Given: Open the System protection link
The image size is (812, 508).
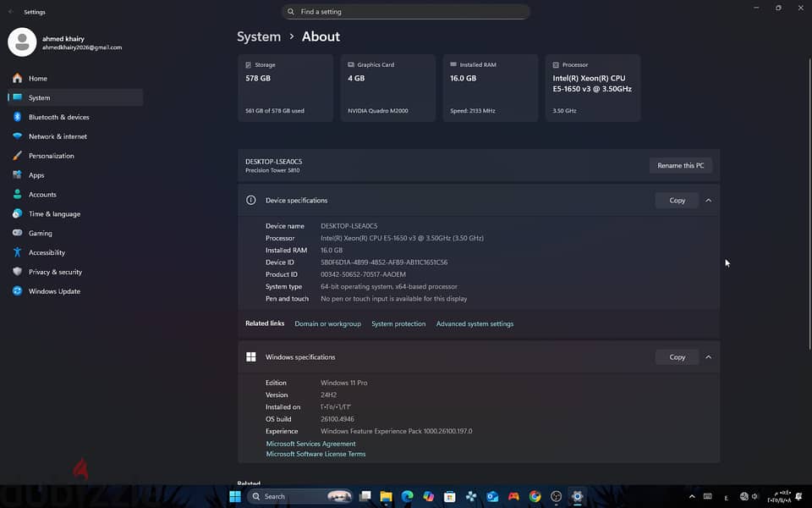Looking at the screenshot, I should [x=398, y=323].
